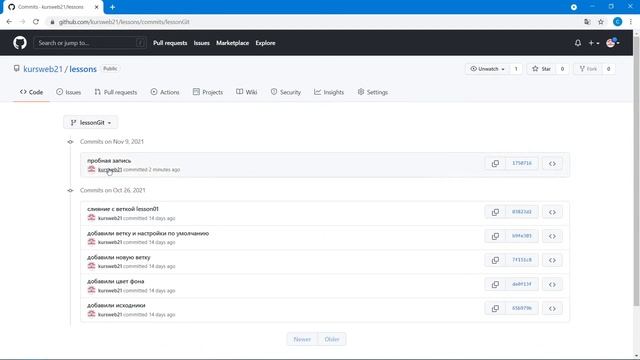The width and height of the screenshot is (640, 360).
Task: Open Issues in the top navigation
Action: (202, 43)
